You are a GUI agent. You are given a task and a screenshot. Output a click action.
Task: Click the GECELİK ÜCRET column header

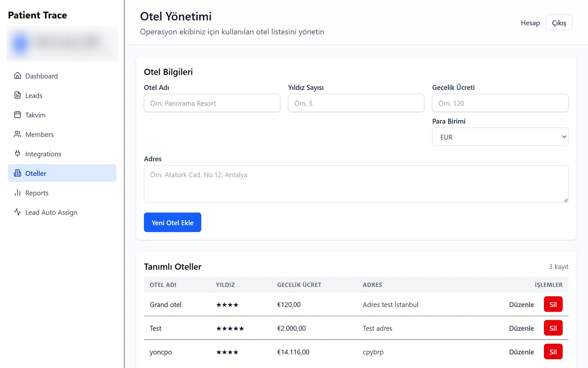(x=299, y=284)
